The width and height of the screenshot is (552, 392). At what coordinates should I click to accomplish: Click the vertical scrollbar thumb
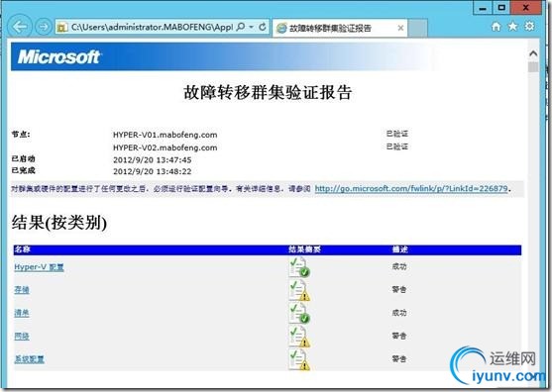click(x=533, y=66)
